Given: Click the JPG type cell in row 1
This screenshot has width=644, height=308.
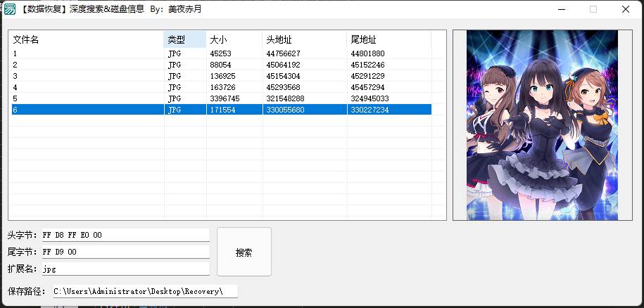Looking at the screenshot, I should (174, 53).
